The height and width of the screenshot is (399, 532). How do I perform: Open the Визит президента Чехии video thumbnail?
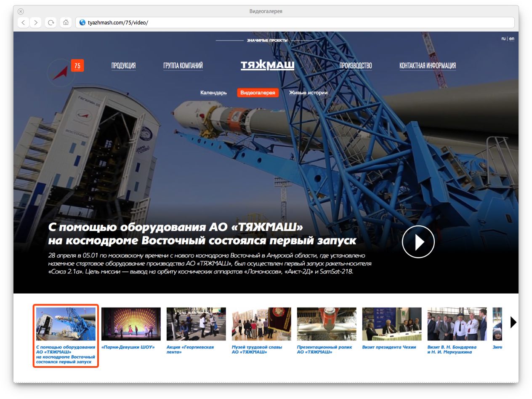[x=392, y=324]
